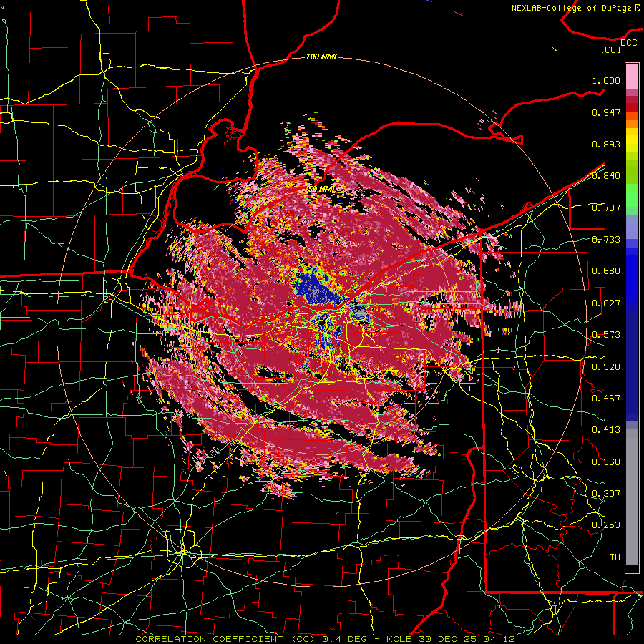Click the 0.573 legend value
The image size is (644, 644).
point(606,335)
